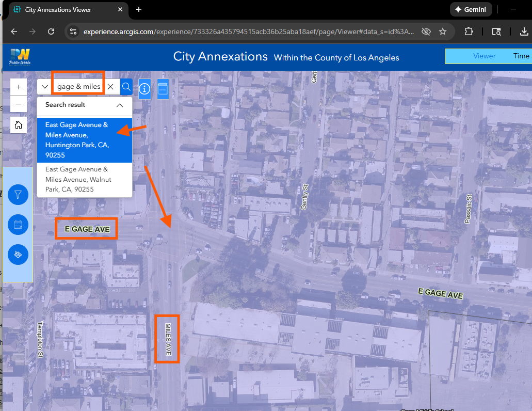Zoom in on the map
The width and height of the screenshot is (532, 411).
click(19, 87)
